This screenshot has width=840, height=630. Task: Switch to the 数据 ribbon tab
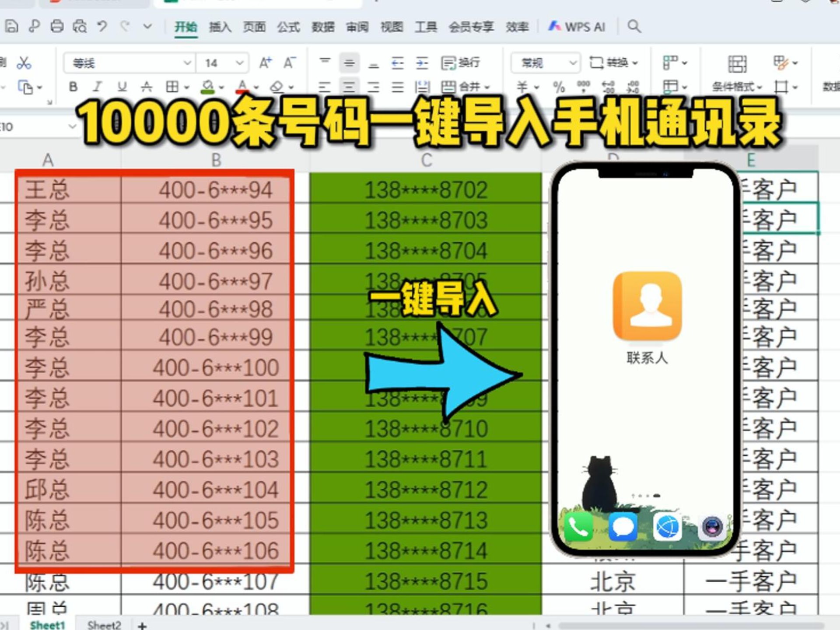[x=322, y=27]
